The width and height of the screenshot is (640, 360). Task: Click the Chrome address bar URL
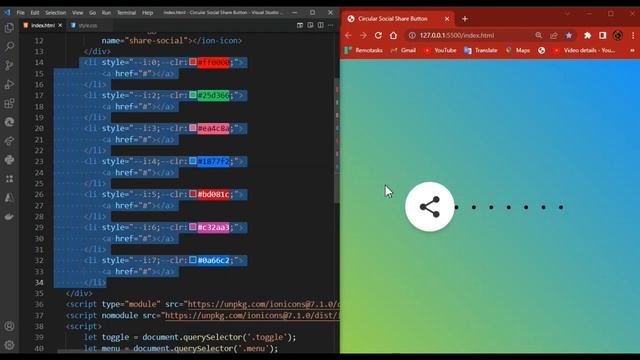tap(457, 36)
